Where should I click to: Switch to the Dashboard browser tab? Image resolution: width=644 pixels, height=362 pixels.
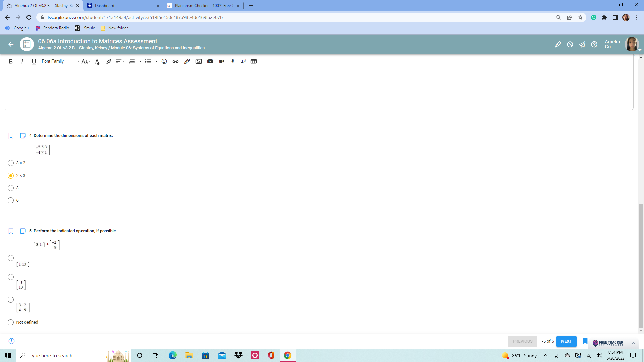pos(122,6)
